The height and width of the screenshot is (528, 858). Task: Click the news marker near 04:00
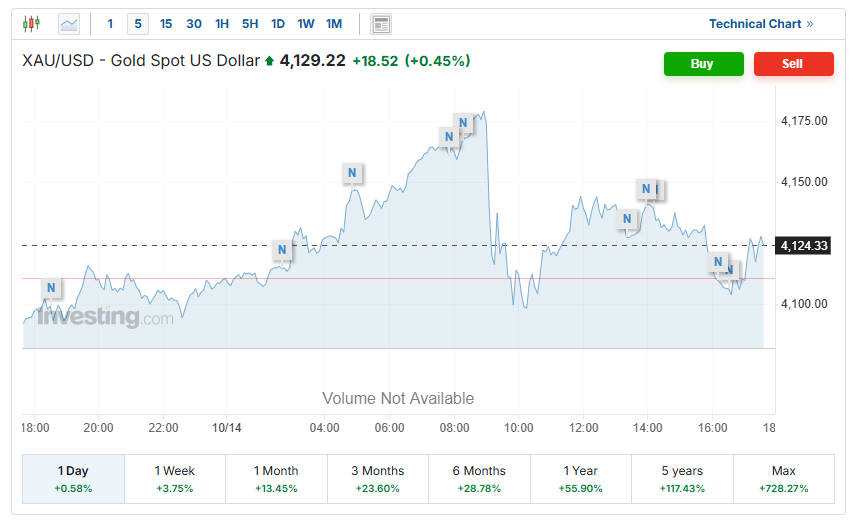[351, 173]
